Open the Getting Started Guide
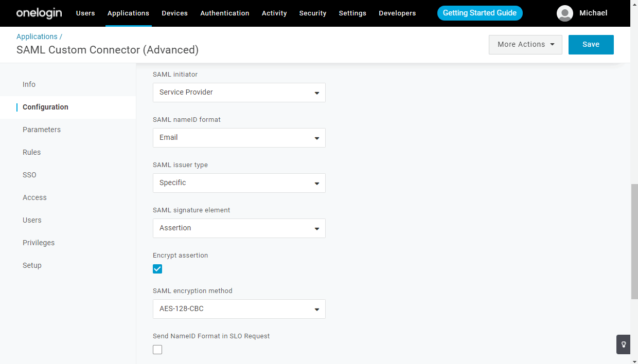 pyautogui.click(x=480, y=13)
